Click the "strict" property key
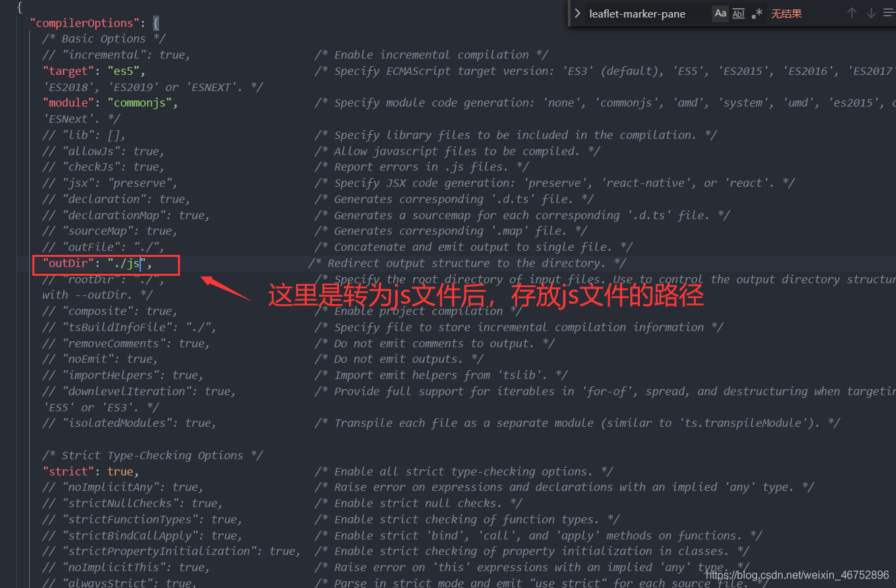Viewport: 896px width, 588px height. (68, 471)
